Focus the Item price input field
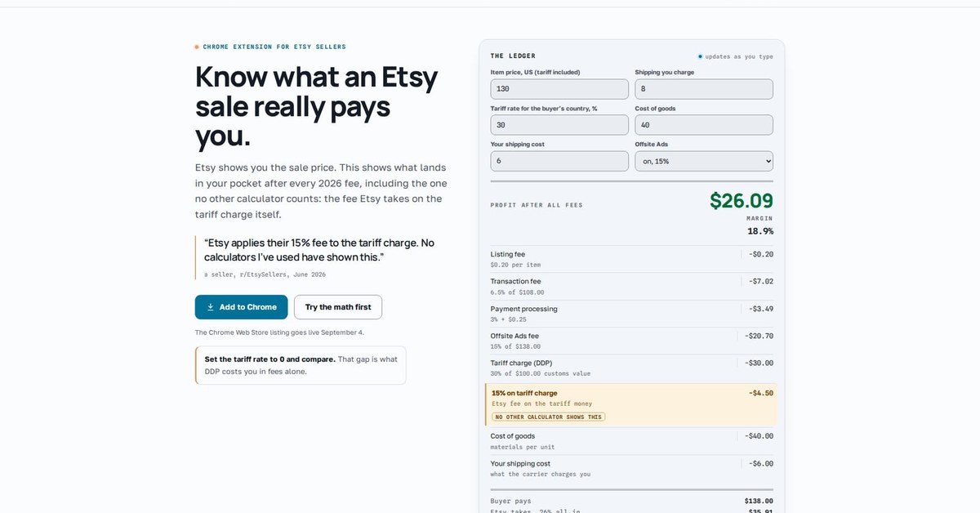The height and width of the screenshot is (513, 980). (x=559, y=89)
